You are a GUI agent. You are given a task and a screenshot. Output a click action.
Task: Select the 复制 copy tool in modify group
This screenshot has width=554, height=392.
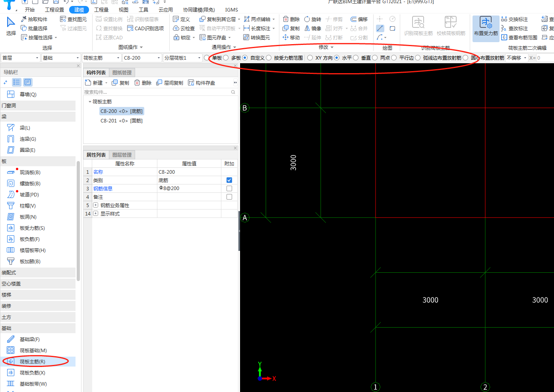click(291, 28)
